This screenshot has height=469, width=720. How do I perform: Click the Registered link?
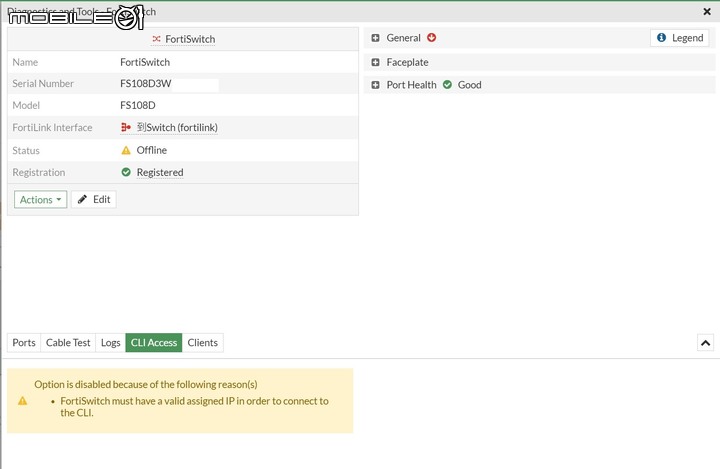click(x=160, y=172)
